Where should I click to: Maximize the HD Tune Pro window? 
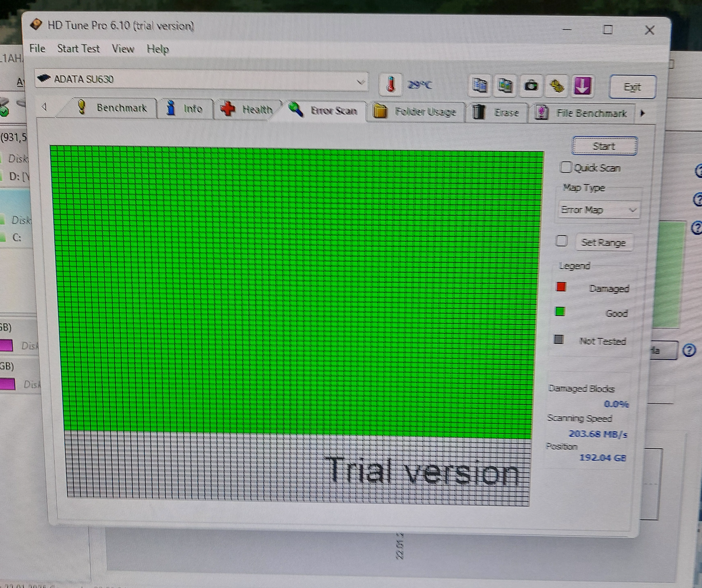point(608,30)
